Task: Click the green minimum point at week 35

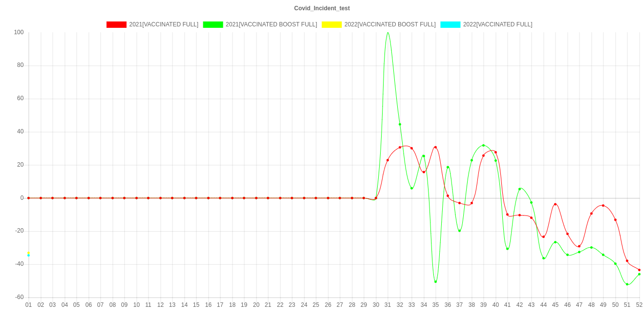Action: coord(435,282)
